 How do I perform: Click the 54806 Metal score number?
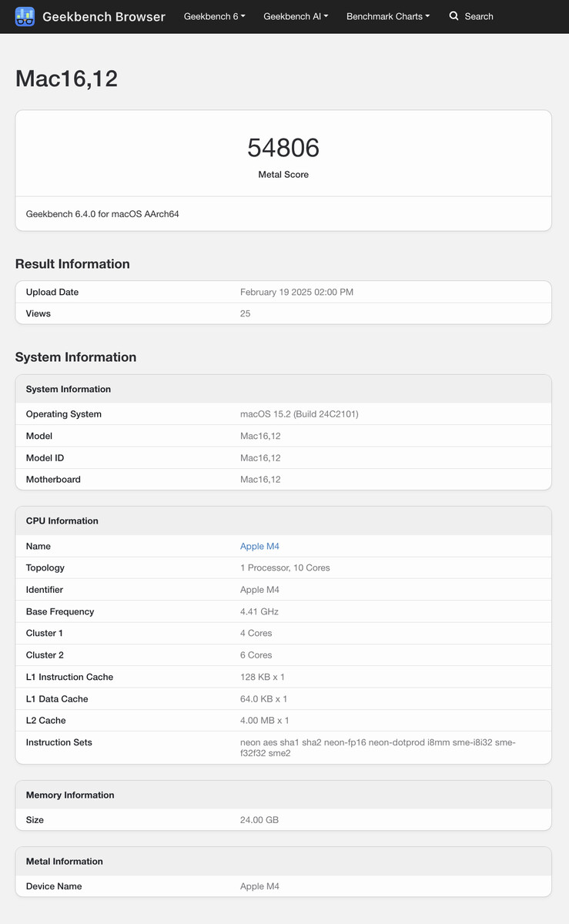283,147
